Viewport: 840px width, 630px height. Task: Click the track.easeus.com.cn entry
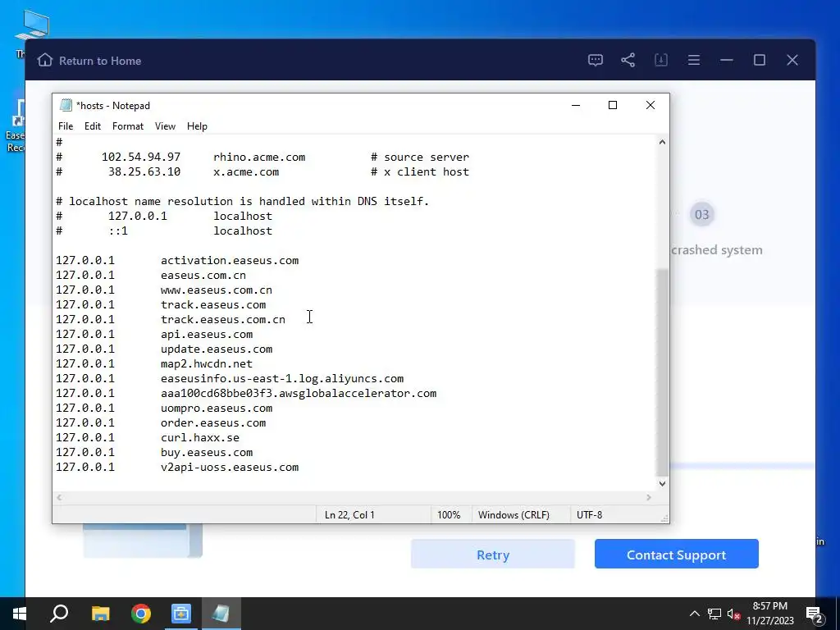pyautogui.click(x=223, y=319)
